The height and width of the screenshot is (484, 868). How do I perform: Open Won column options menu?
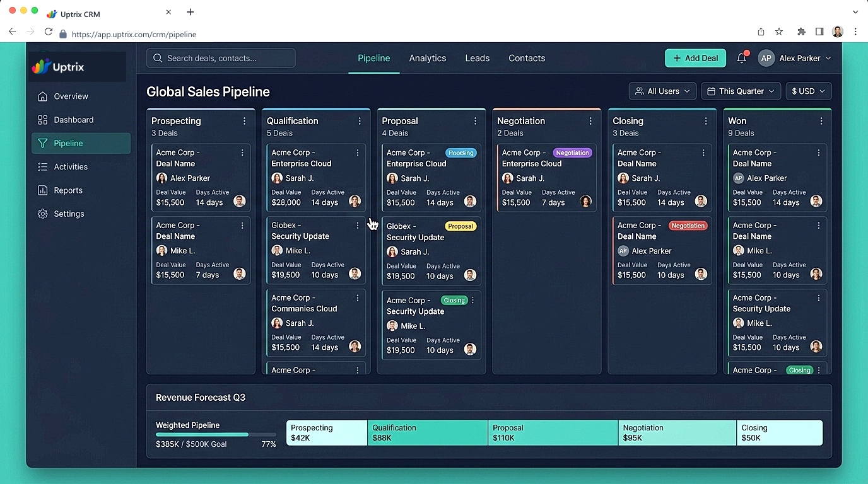[821, 121]
